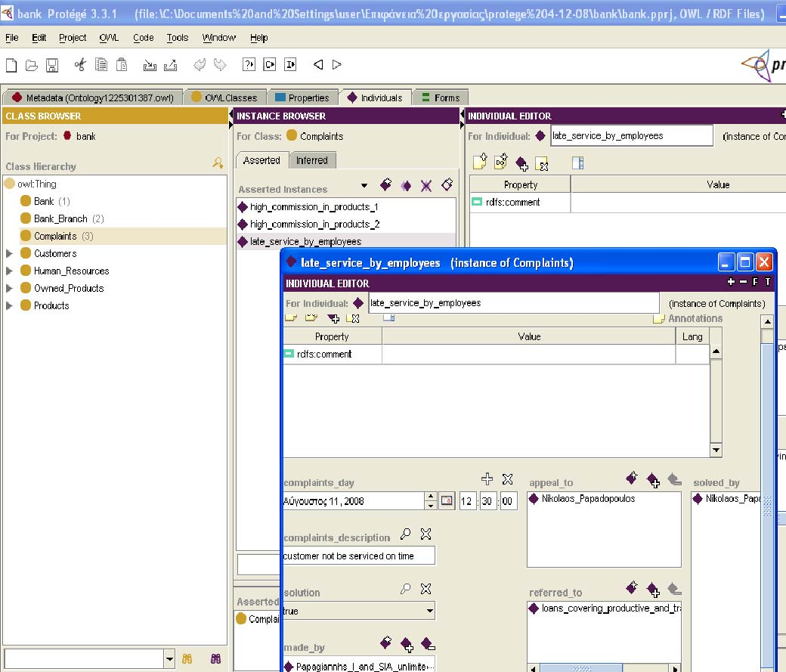The width and height of the screenshot is (786, 672).
Task: Delete the complaints_description value
Action: click(x=426, y=534)
